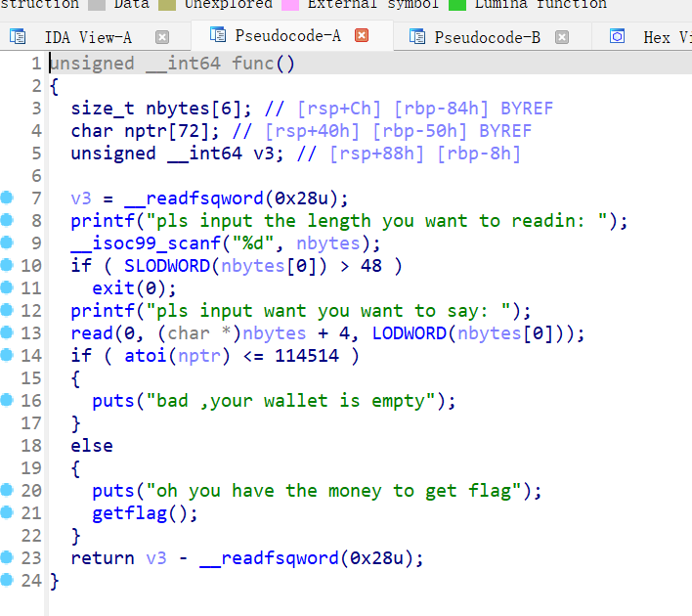Close the Pseudocode-A tab
Viewport: 692px width, 616px height.
(362, 36)
